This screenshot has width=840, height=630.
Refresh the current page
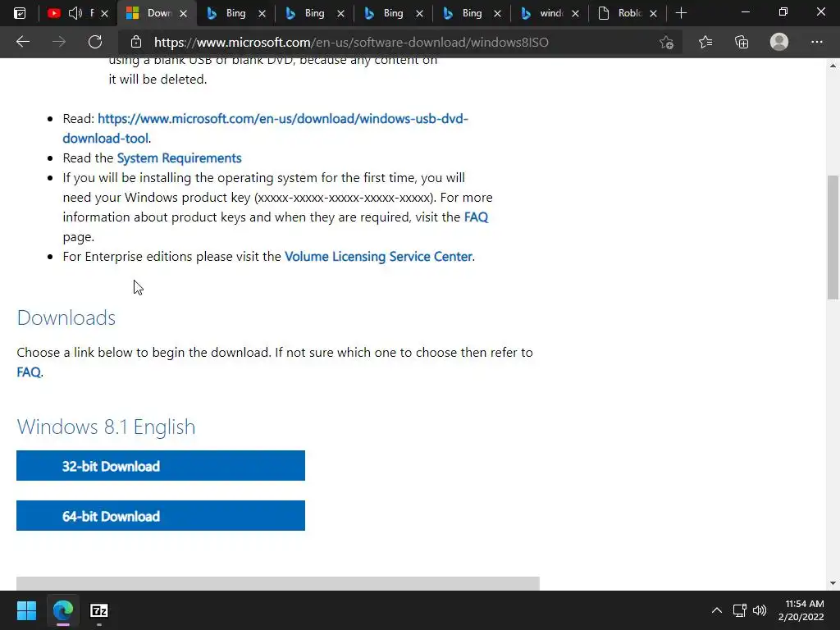point(95,42)
